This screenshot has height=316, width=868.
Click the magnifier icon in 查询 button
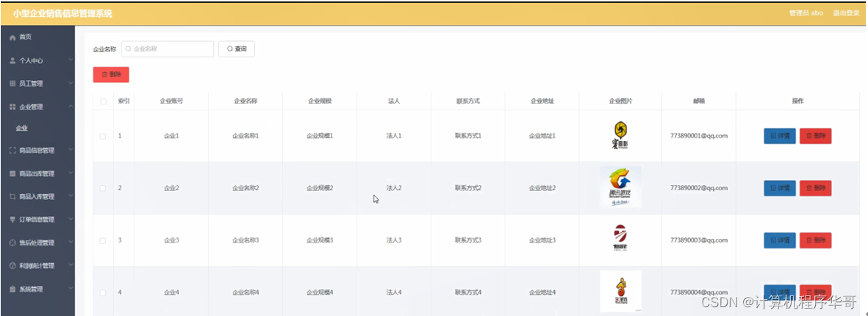coord(230,49)
